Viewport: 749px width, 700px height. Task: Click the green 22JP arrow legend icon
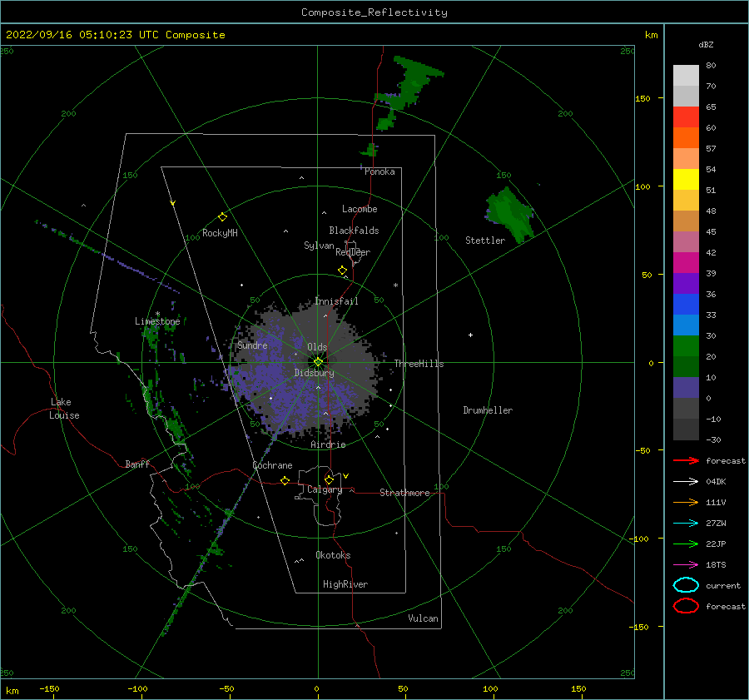point(686,544)
